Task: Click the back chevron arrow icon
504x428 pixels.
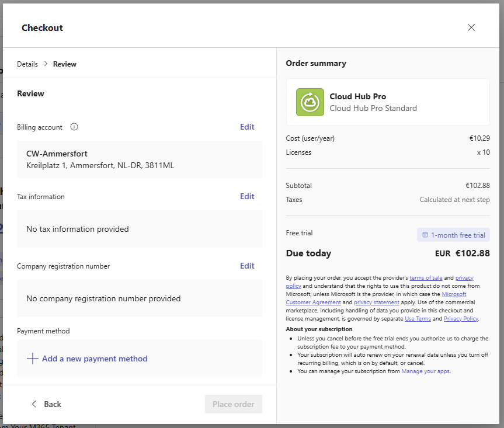Action: [34, 404]
